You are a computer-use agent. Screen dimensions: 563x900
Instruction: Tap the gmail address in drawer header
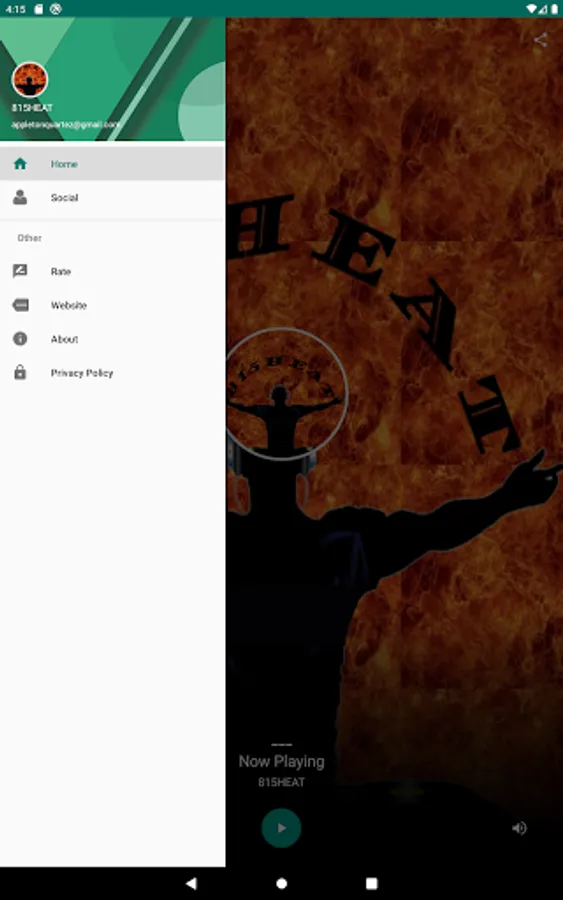point(66,125)
